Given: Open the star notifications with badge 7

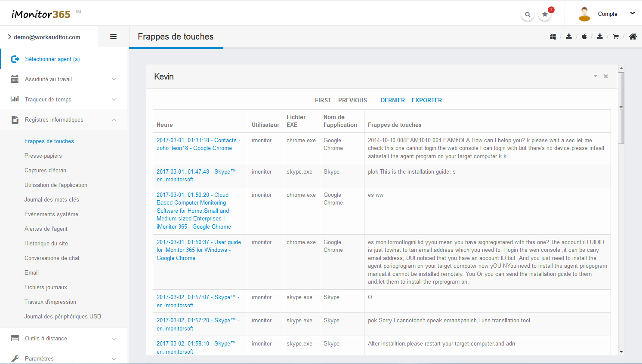Looking at the screenshot, I should pos(545,15).
